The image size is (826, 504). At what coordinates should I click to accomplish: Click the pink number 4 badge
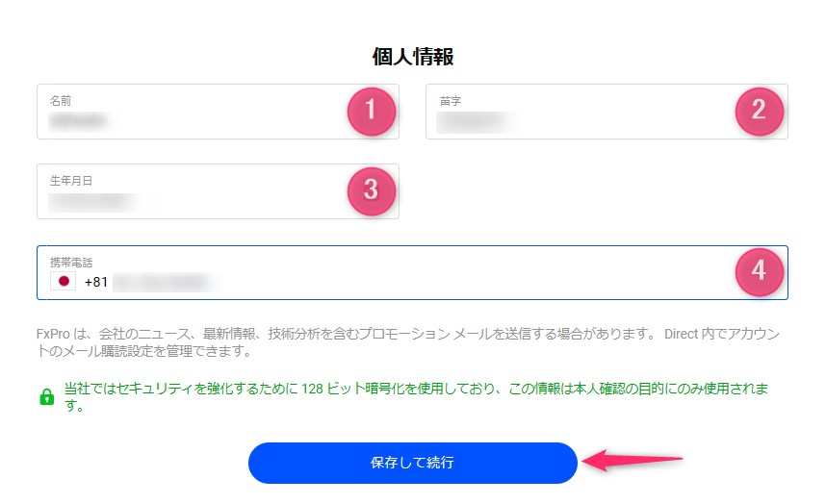pyautogui.click(x=759, y=271)
